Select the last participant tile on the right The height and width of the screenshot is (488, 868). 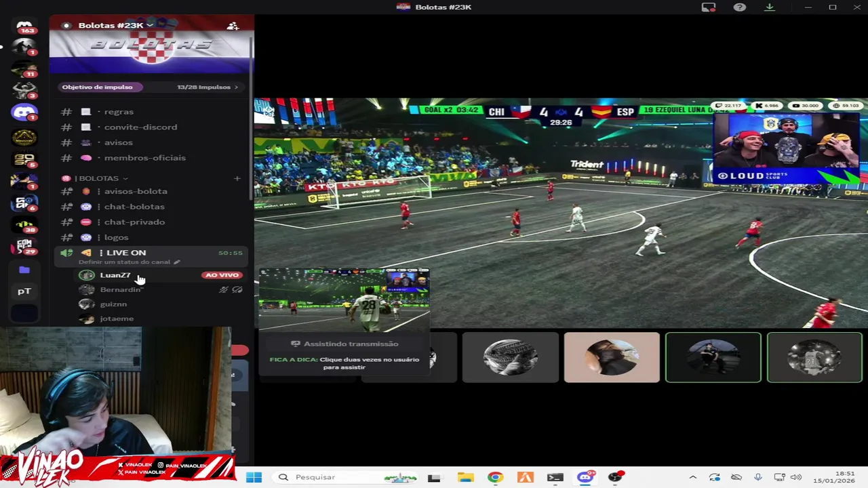[814, 357]
